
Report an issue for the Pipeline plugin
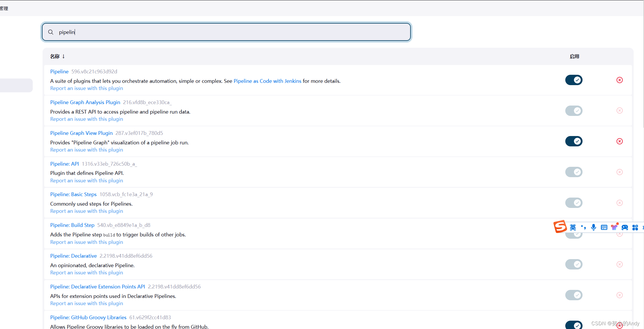86,88
